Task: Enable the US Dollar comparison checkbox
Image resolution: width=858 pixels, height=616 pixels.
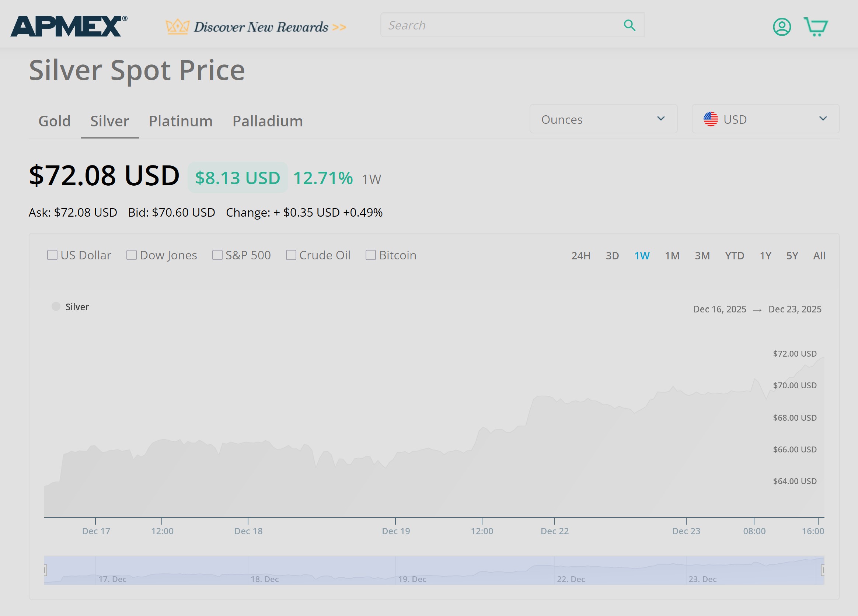Action: tap(52, 255)
